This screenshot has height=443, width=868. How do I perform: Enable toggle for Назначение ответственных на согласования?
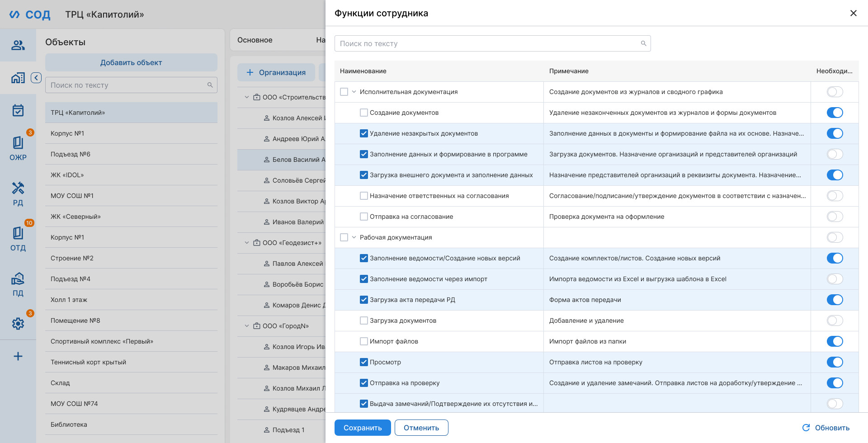835,196
